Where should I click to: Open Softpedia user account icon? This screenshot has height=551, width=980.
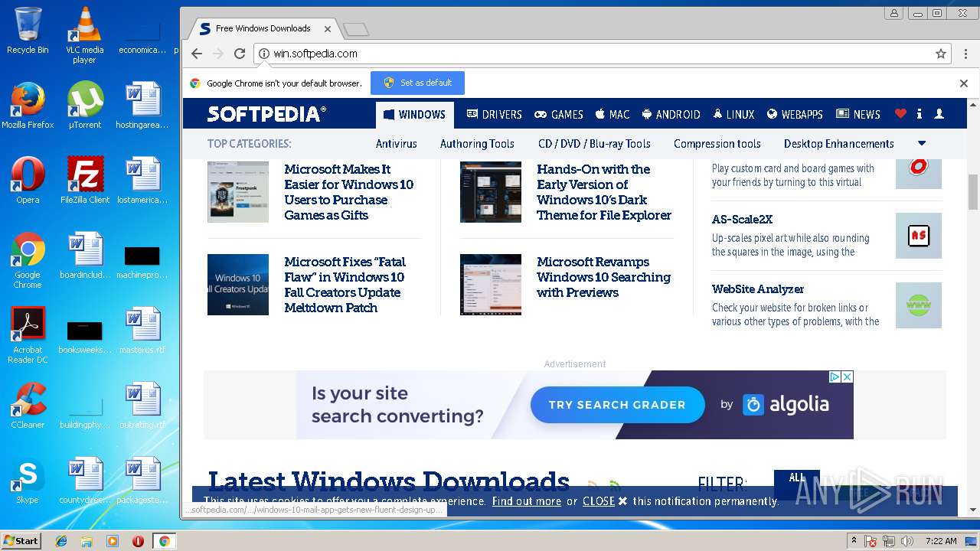[x=939, y=114]
